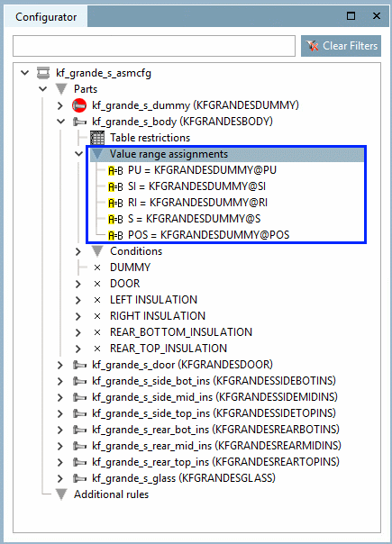Collapse the Value range assignments node
Viewport: 392px width, 544px height.
pos(78,154)
